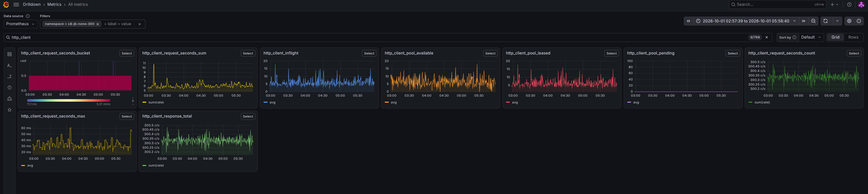Remove the namespace = c8-jb-none-300 filter
This screenshot has width=868, height=194.
pyautogui.click(x=98, y=24)
